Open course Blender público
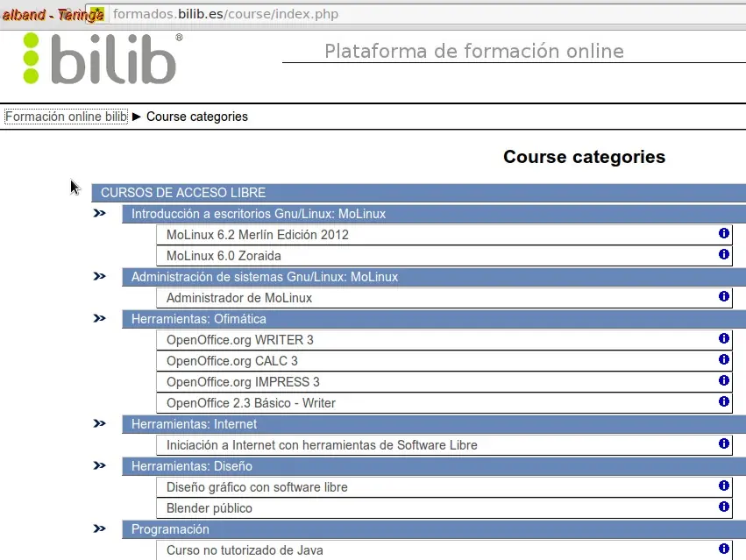746x560 pixels. click(210, 508)
